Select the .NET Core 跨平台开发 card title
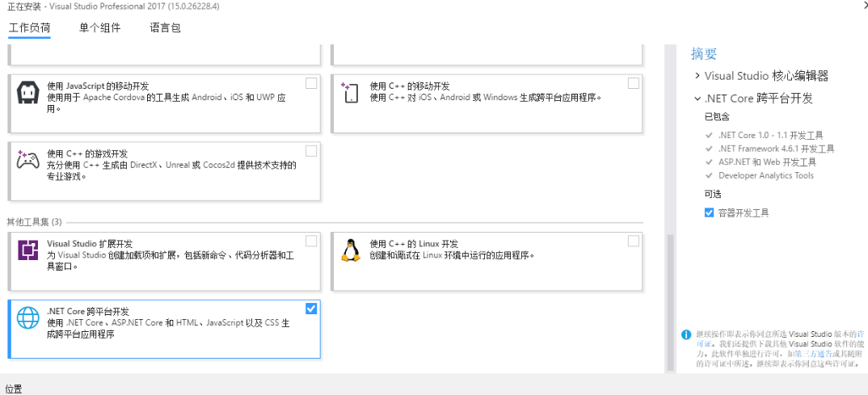This screenshot has width=868, height=395. coord(88,312)
